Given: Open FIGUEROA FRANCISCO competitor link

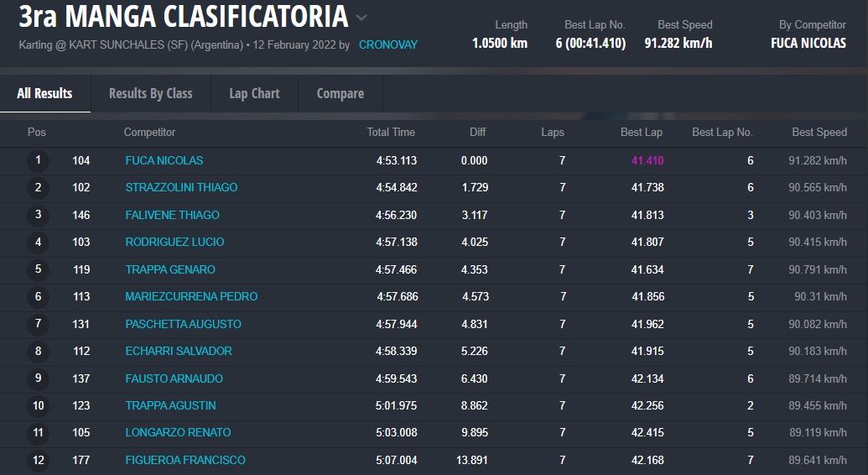Looking at the screenshot, I should (x=185, y=460).
